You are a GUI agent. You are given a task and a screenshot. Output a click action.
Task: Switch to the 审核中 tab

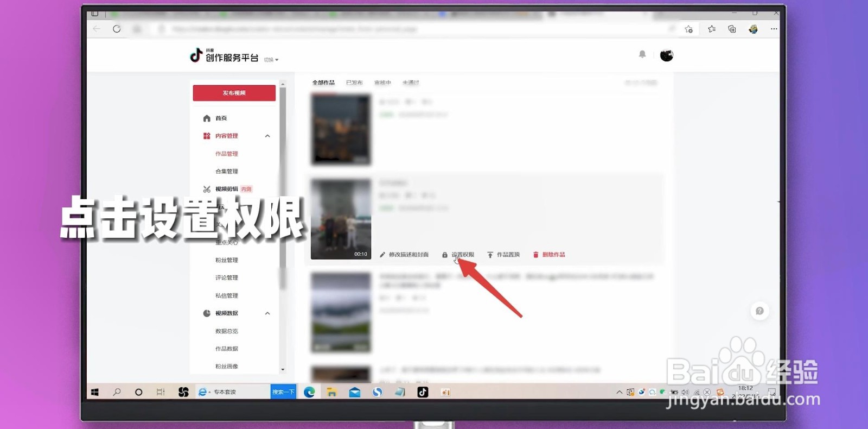(x=382, y=83)
